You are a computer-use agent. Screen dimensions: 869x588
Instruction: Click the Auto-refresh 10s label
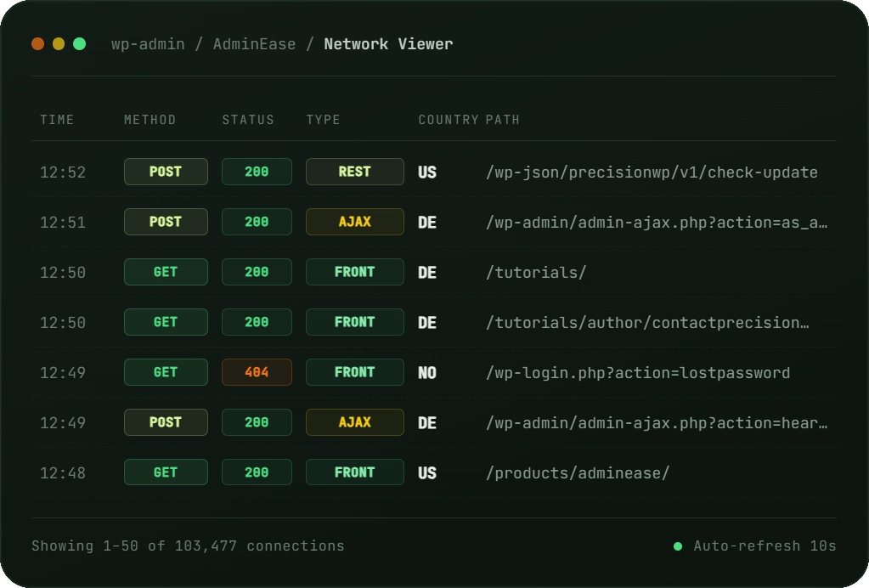pos(765,546)
